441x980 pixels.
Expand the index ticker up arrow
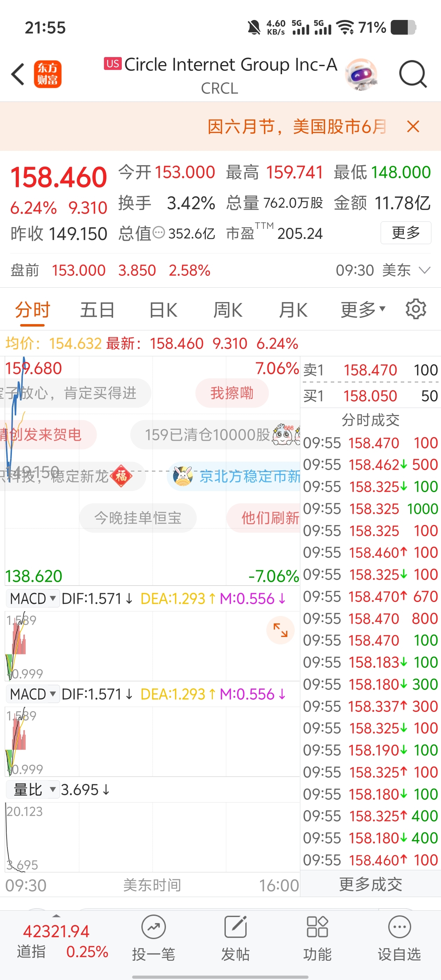pos(56,916)
